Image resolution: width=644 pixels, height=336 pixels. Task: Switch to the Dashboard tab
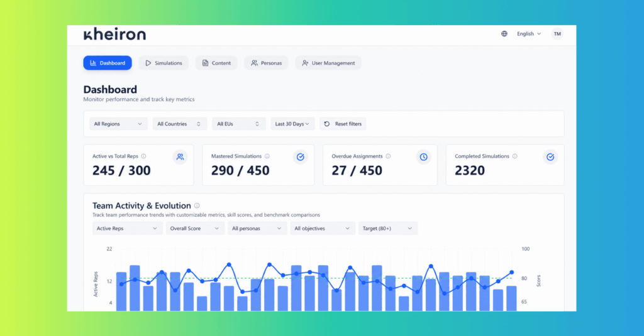pyautogui.click(x=108, y=63)
